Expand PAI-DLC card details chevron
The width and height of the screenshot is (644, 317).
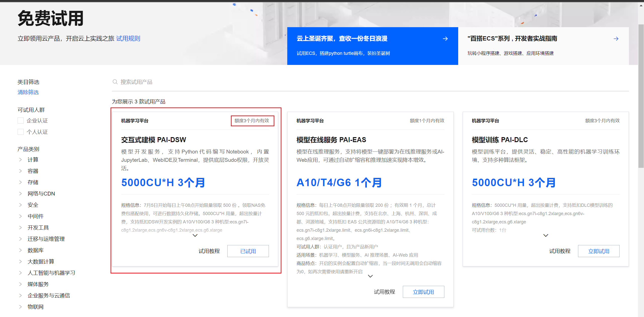point(546,235)
